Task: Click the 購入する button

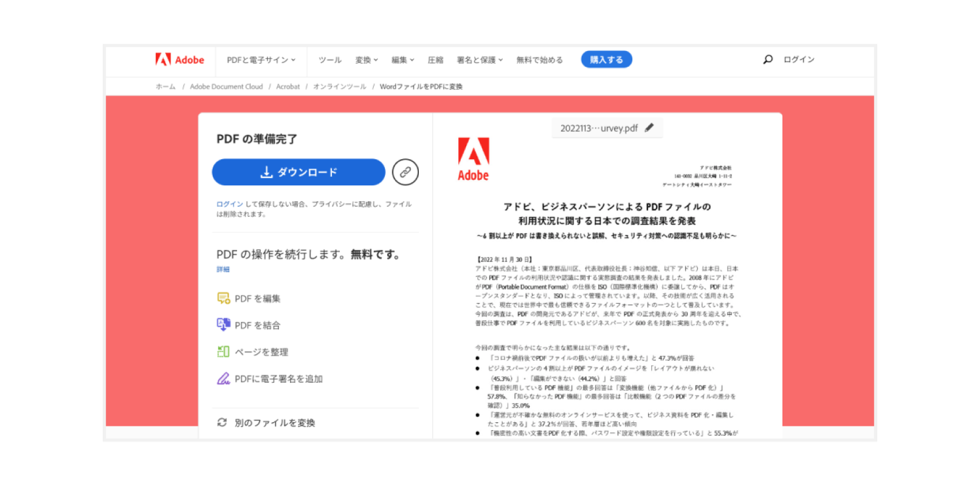Action: [607, 59]
